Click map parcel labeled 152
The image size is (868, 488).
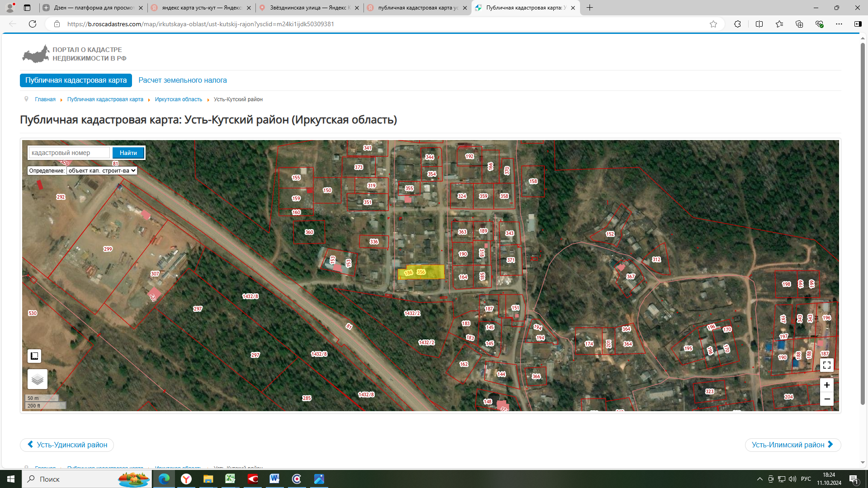pos(610,234)
